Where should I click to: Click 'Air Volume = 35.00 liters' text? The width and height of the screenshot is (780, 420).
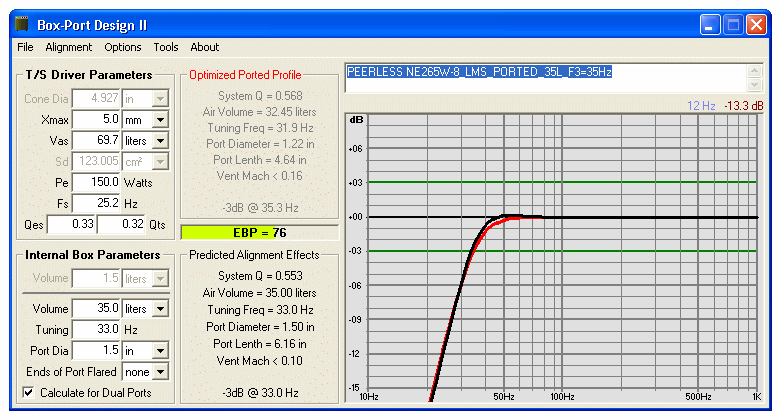(259, 293)
